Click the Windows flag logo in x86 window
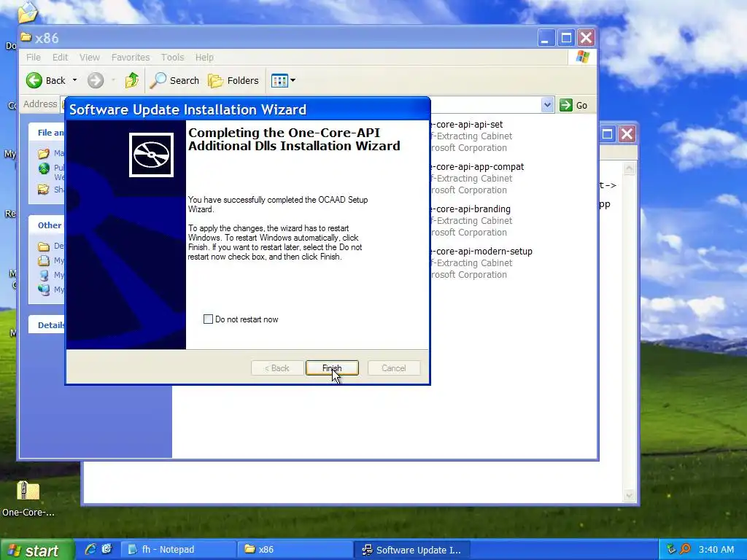Viewport: 747px width, 560px height. coord(582,57)
